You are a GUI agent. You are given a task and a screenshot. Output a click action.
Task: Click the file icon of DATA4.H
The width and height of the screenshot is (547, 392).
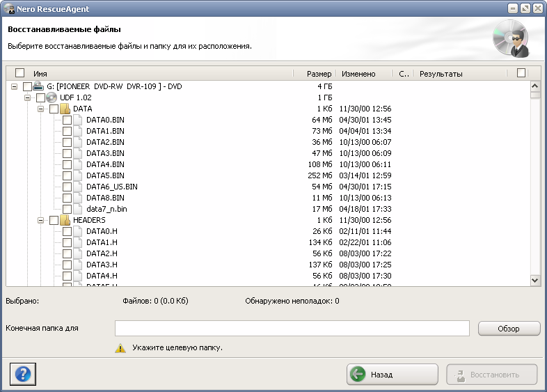coord(78,276)
